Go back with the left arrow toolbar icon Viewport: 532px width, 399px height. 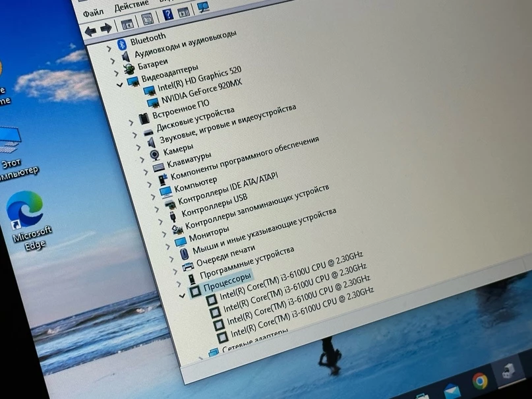(90, 32)
